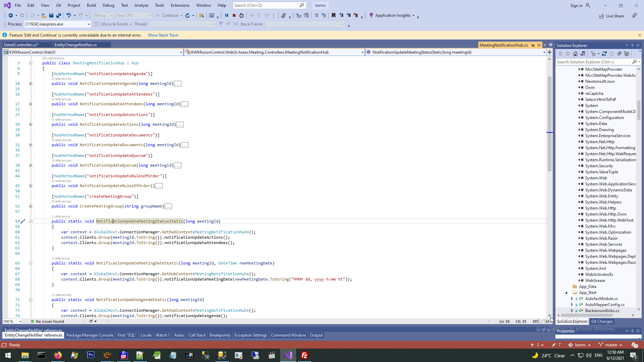Collapse the NotificationUpdateMeetingStatusStatic method outline
This screenshot has height=362, width=644.
coord(31,221)
